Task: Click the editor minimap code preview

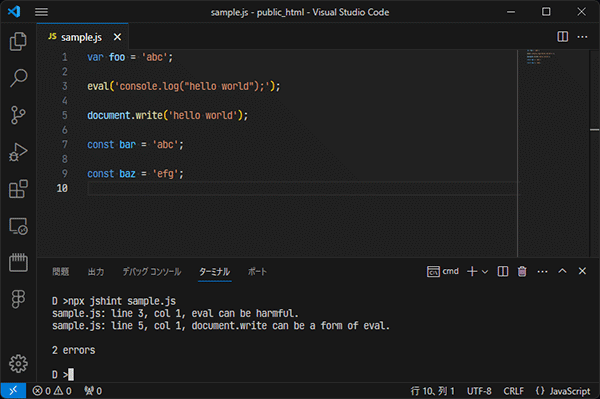Action: (x=540, y=57)
